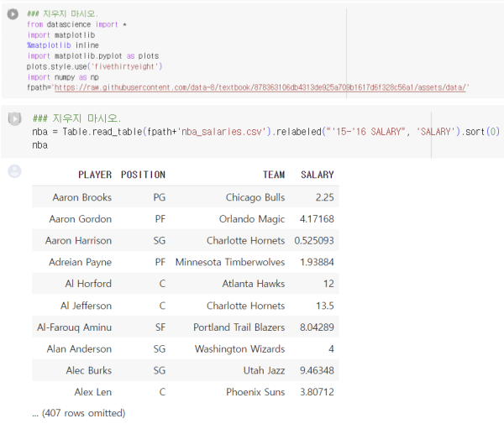Click the Al Jefferson player cell
Image resolution: width=504 pixels, height=429 pixels.
[x=86, y=306]
